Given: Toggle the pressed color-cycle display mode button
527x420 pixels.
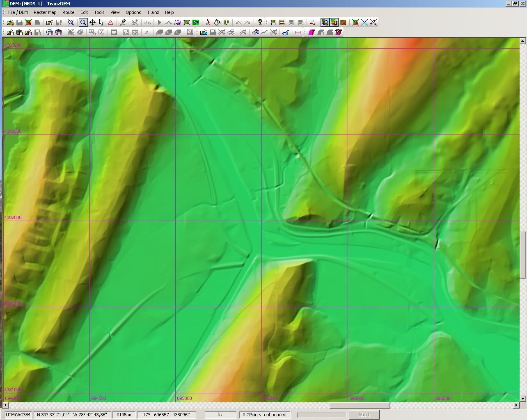Looking at the screenshot, I should tap(325, 23).
